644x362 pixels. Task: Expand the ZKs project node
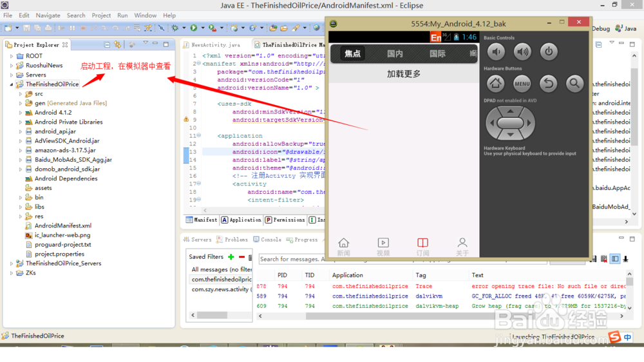pos(12,273)
